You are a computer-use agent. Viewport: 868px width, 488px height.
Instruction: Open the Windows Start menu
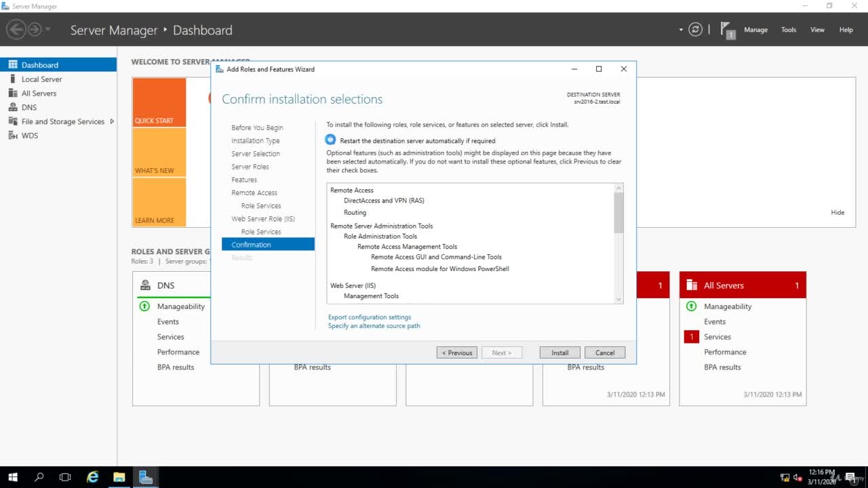coord(12,477)
